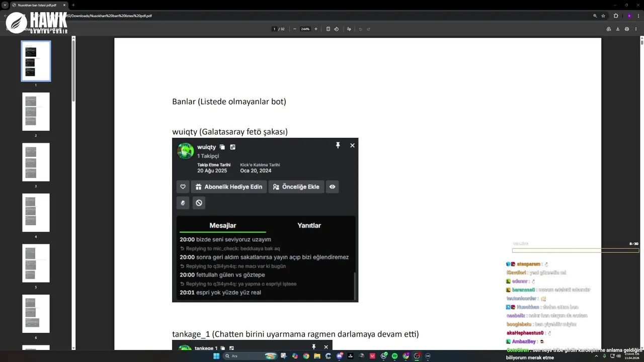644x362 pixels.
Task: Zoom in the PDF with plus button
Action: coord(316,29)
